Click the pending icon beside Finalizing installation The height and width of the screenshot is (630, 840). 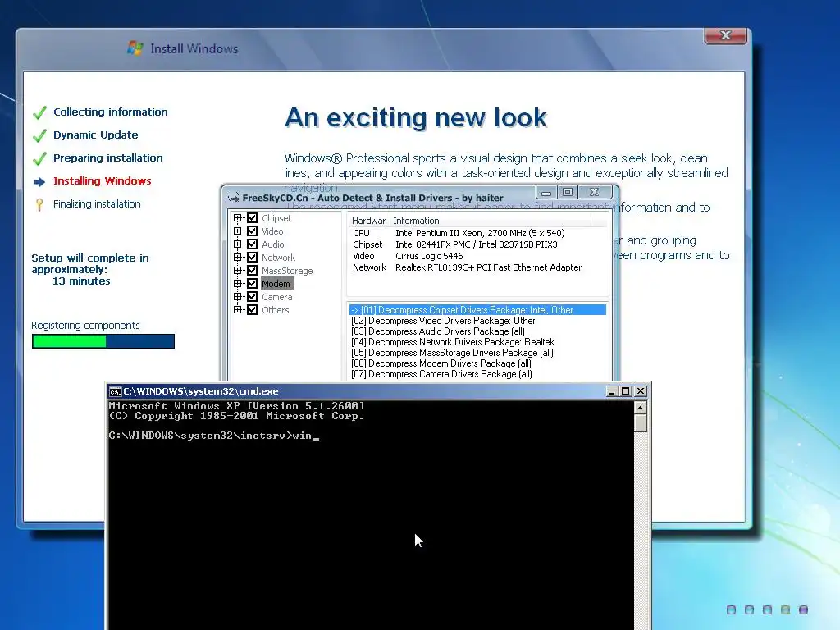tap(39, 204)
